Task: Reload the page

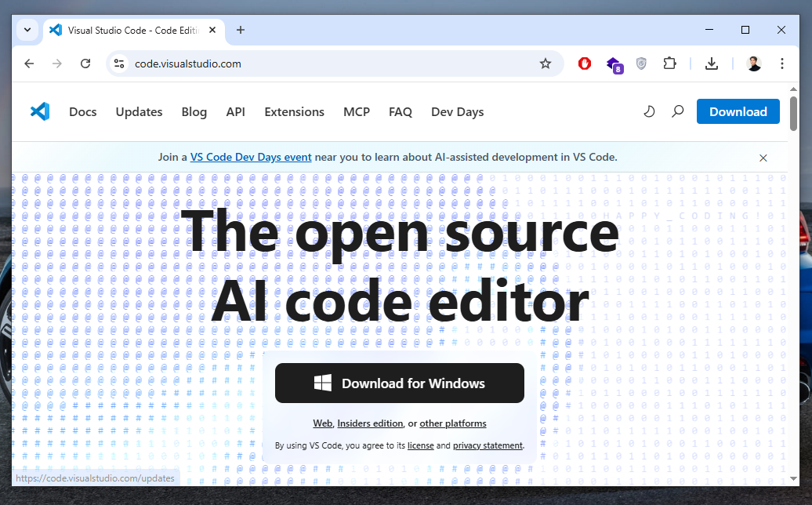Action: click(85, 64)
